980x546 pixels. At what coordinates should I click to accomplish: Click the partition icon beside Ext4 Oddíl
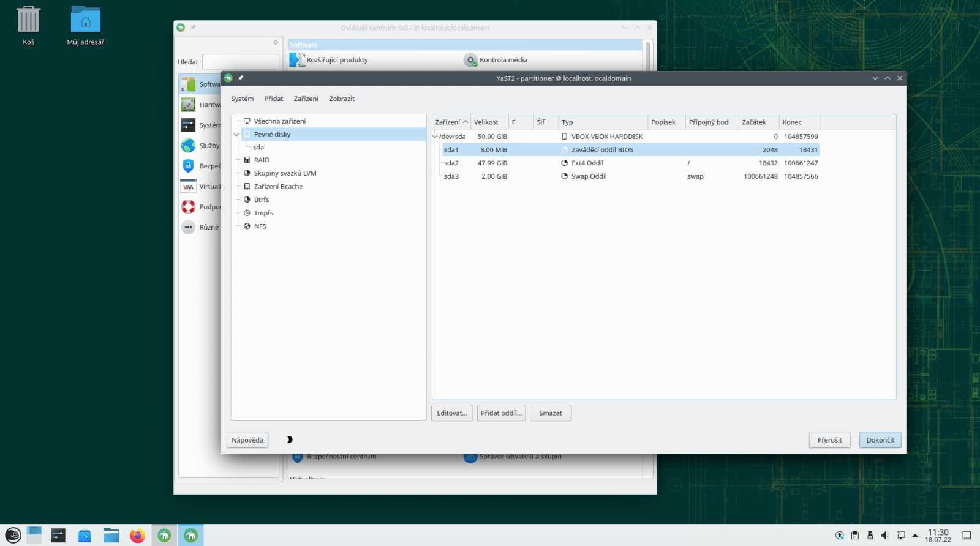(564, 163)
